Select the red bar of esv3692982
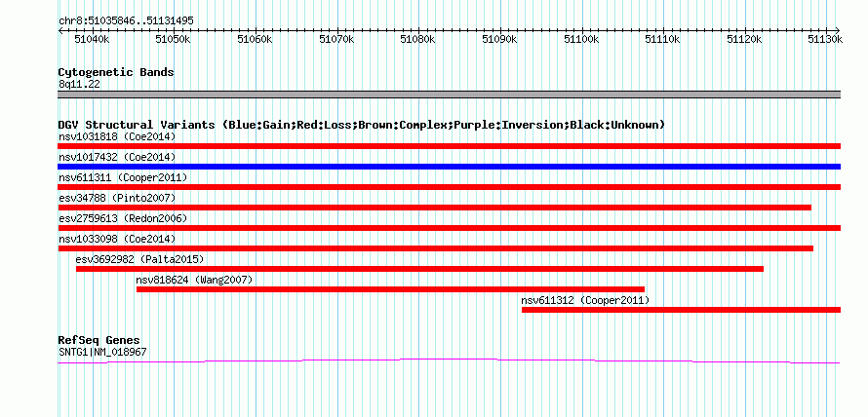Viewport: 868px width, 417px height. coord(419,269)
